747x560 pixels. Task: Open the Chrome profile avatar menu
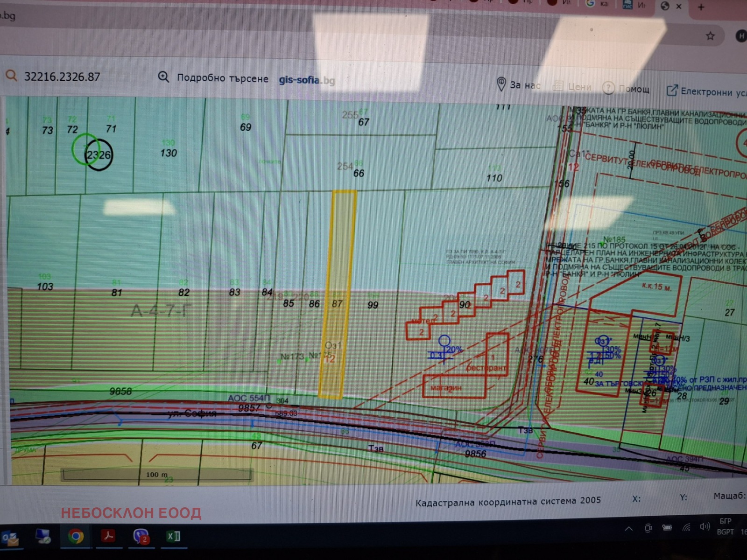pos(741,36)
